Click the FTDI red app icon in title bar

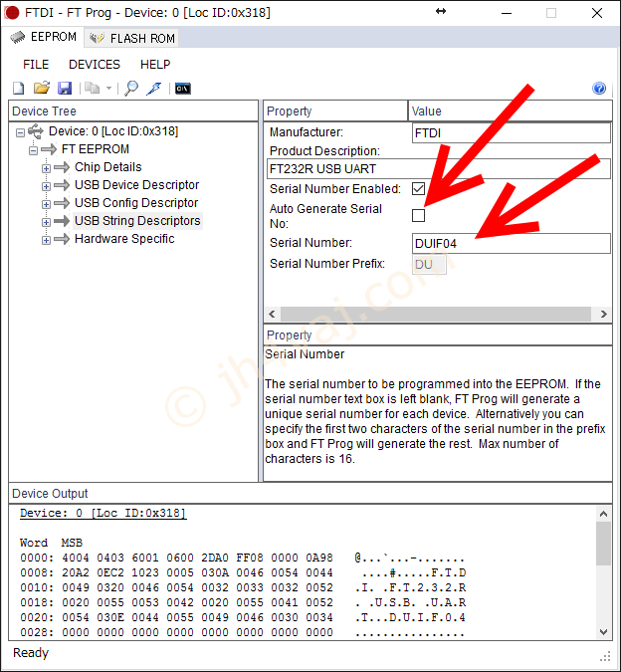coord(12,13)
